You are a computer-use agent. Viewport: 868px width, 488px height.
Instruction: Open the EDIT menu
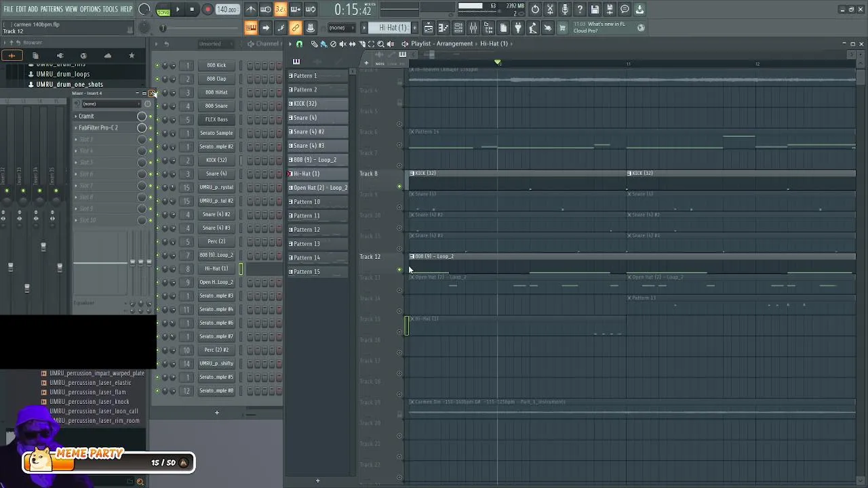click(x=21, y=9)
